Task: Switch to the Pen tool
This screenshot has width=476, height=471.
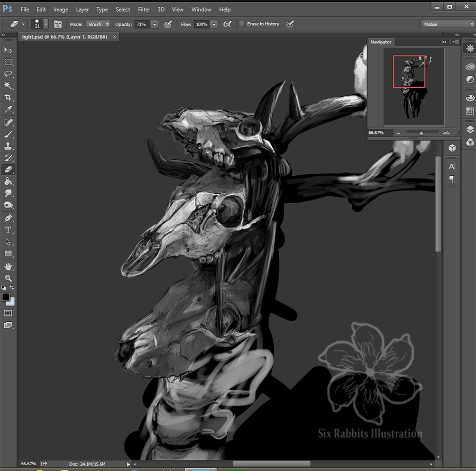Action: click(8, 218)
